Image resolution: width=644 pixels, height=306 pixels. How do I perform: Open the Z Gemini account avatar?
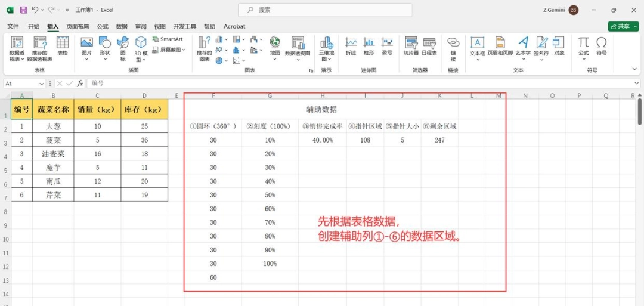574,10
